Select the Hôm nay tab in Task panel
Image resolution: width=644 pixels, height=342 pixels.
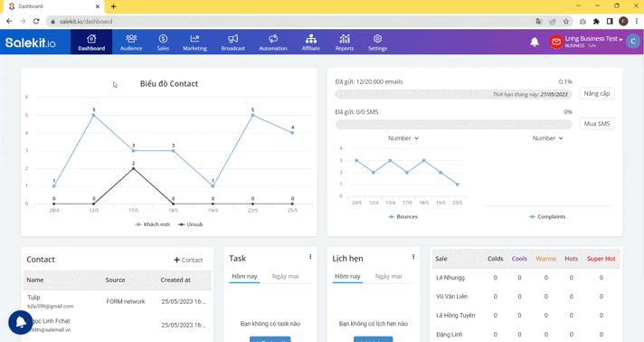[x=244, y=277]
